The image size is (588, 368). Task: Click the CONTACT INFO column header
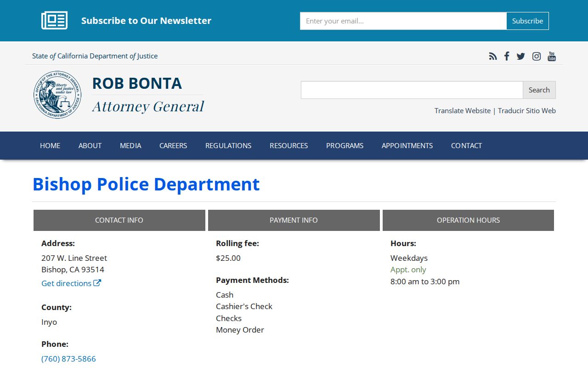[x=119, y=220]
